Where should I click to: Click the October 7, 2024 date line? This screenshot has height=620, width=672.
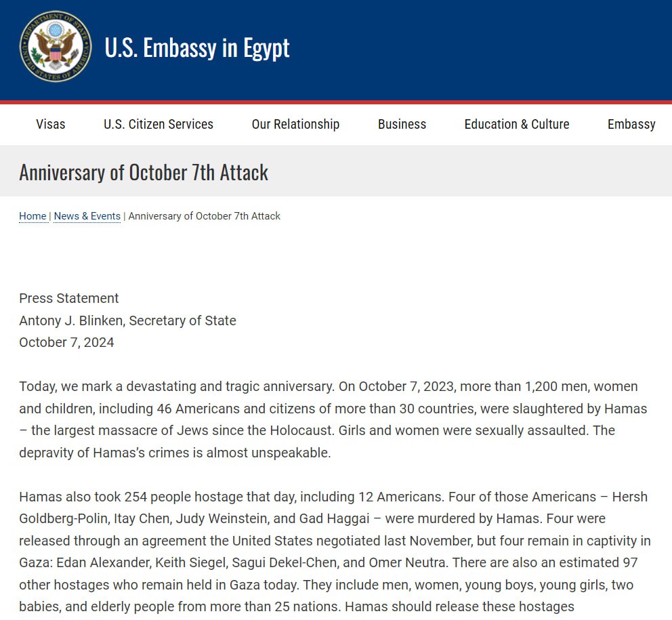tap(66, 342)
